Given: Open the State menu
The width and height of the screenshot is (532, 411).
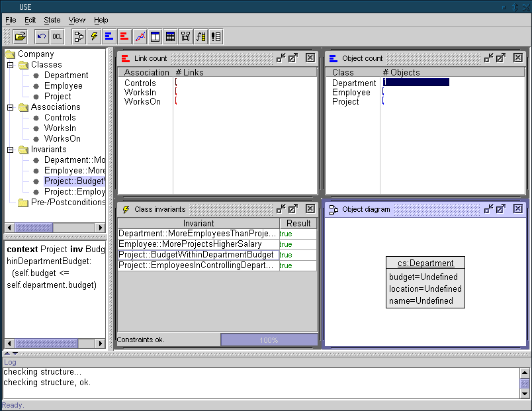Looking at the screenshot, I should tap(52, 21).
